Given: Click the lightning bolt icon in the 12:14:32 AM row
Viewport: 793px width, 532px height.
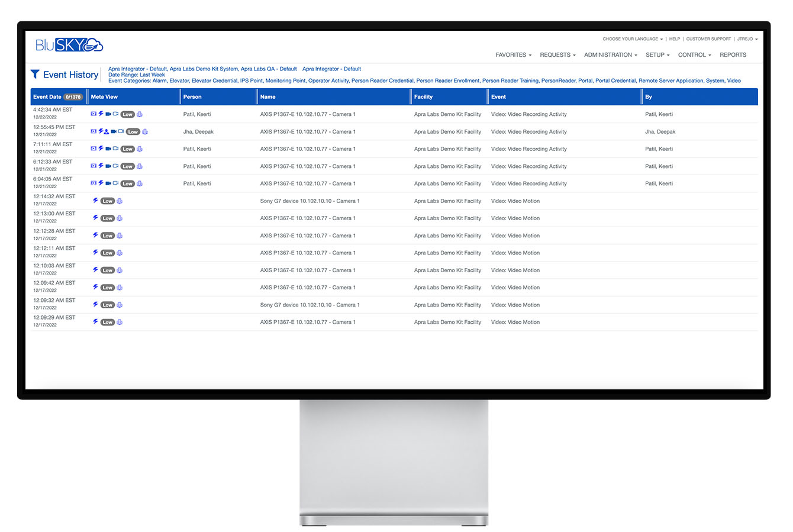Looking at the screenshot, I should pyautogui.click(x=95, y=201).
